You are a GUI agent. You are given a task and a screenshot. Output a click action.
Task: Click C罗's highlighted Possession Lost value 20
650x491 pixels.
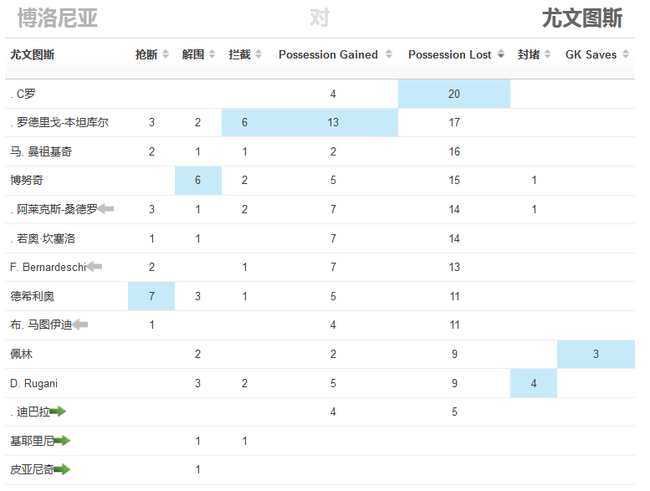click(x=454, y=94)
